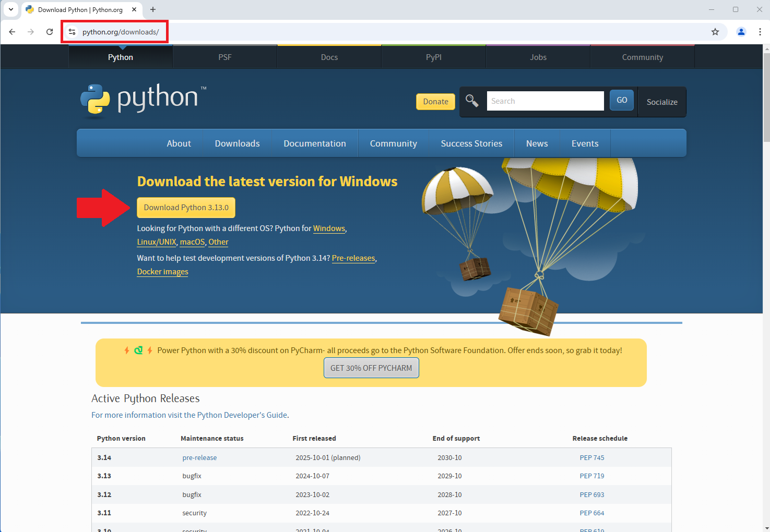This screenshot has height=532, width=770.
Task: Close the Download Python tab
Action: point(134,9)
